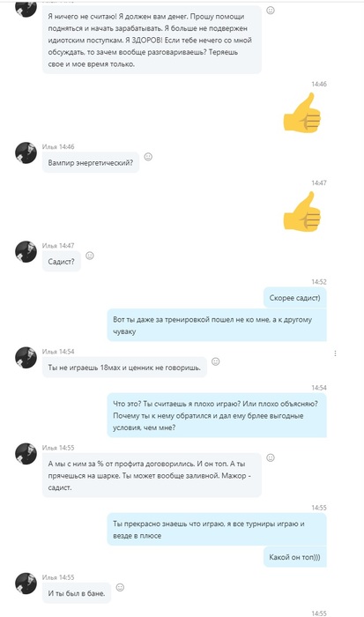The height and width of the screenshot is (617, 364).
Task: Click the "Илья 14:47" sender label
Action: (58, 246)
